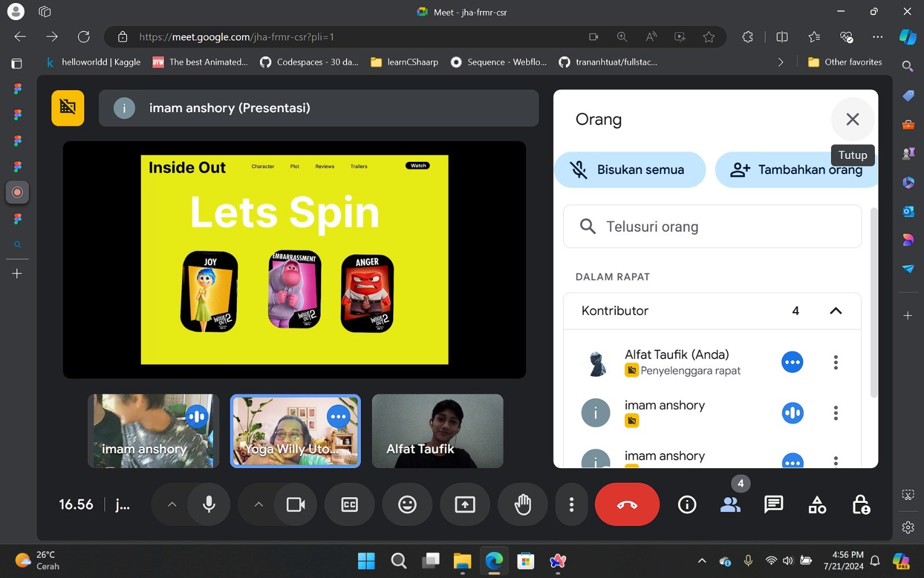Open Windows Start button
Screen dimensions: 924x578
[366, 561]
